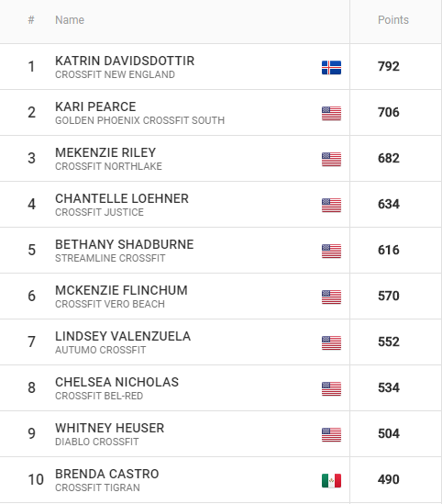Click the US flag beside Lindsey Valenzuela
This screenshot has width=442, height=504.
click(x=331, y=343)
